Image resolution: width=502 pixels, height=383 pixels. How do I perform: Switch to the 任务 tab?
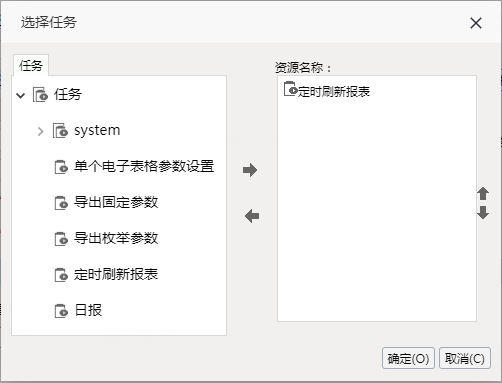tap(31, 65)
